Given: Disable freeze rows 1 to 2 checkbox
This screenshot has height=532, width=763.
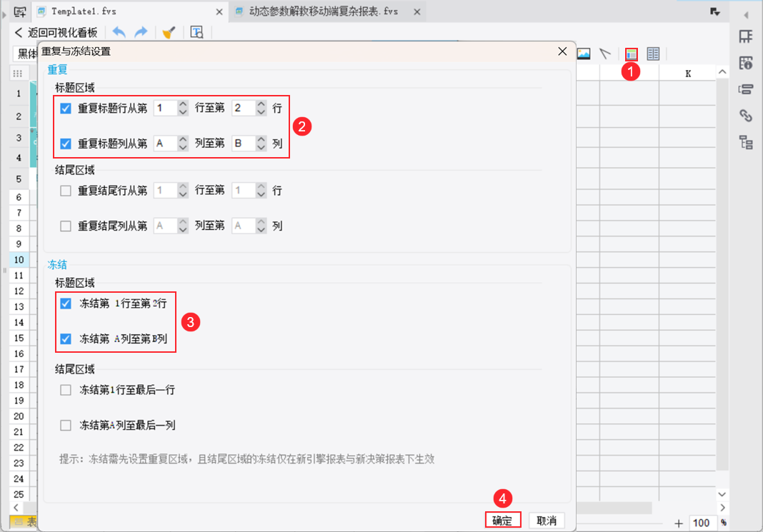Looking at the screenshot, I should (x=65, y=303).
